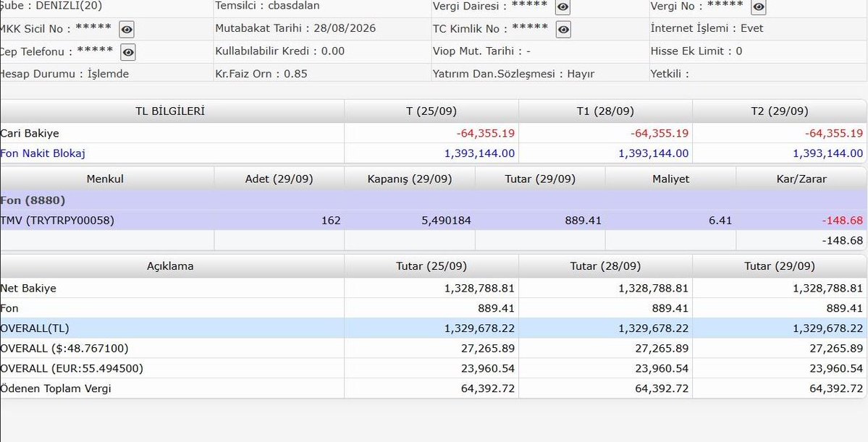The height and width of the screenshot is (442, 868).
Task: Click the T2 (29/09) column header
Action: 780,111
